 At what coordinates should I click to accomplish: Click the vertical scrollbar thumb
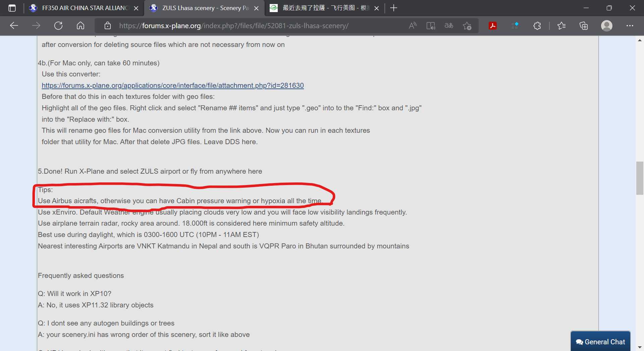tap(640, 178)
